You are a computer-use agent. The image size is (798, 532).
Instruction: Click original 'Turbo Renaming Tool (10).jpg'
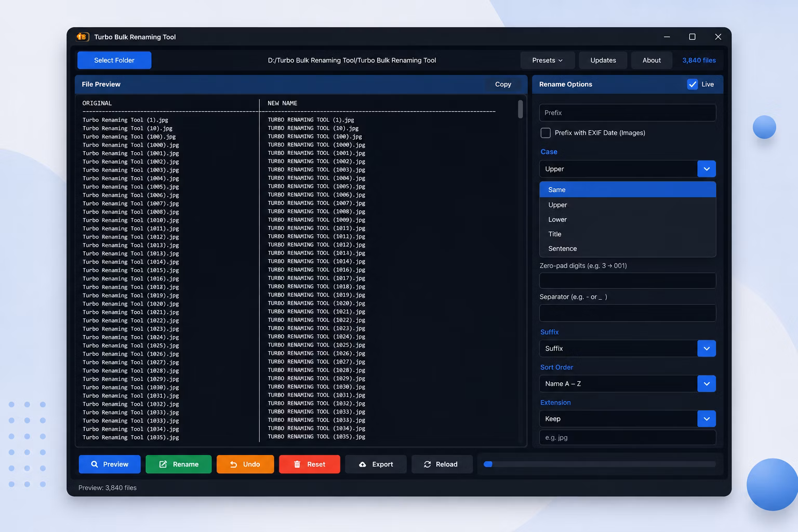click(x=127, y=128)
